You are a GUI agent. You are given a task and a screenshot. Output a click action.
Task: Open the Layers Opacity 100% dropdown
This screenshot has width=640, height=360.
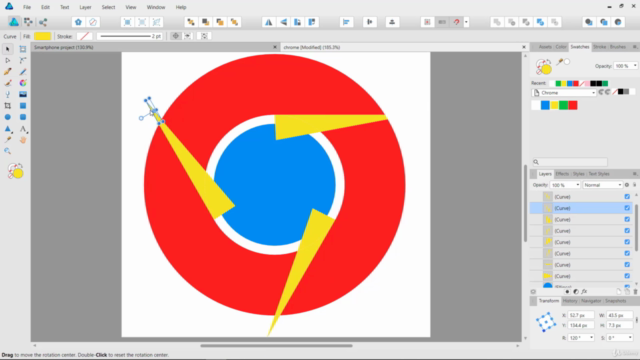pyautogui.click(x=578, y=185)
